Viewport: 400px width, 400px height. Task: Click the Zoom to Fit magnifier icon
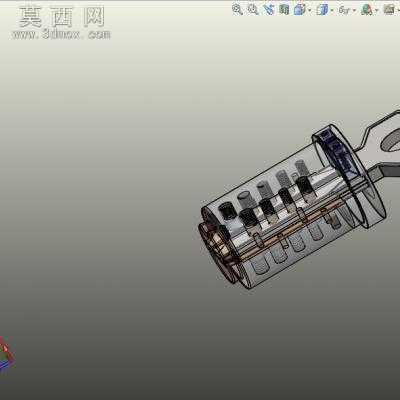click(237, 9)
